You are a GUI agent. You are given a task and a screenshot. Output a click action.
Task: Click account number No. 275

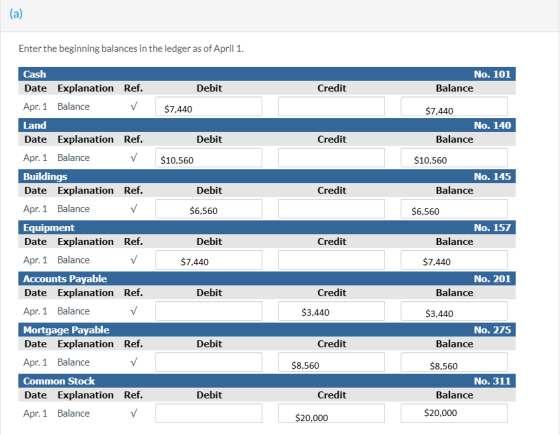(492, 329)
